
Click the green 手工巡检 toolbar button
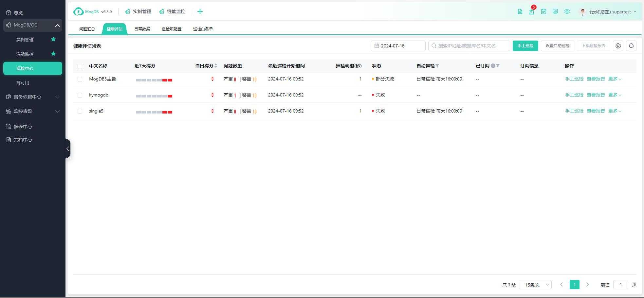(x=525, y=46)
